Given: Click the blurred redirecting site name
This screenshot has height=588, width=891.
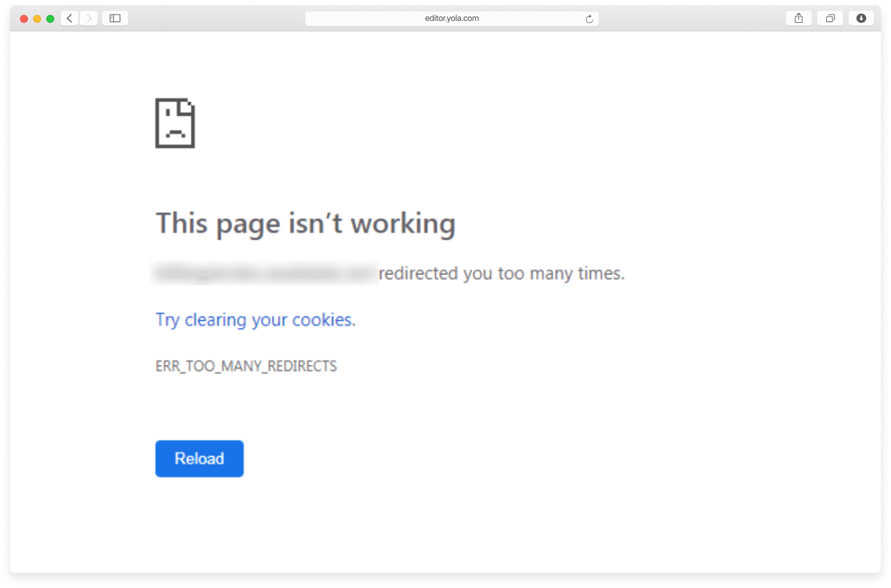Looking at the screenshot, I should 265,272.
